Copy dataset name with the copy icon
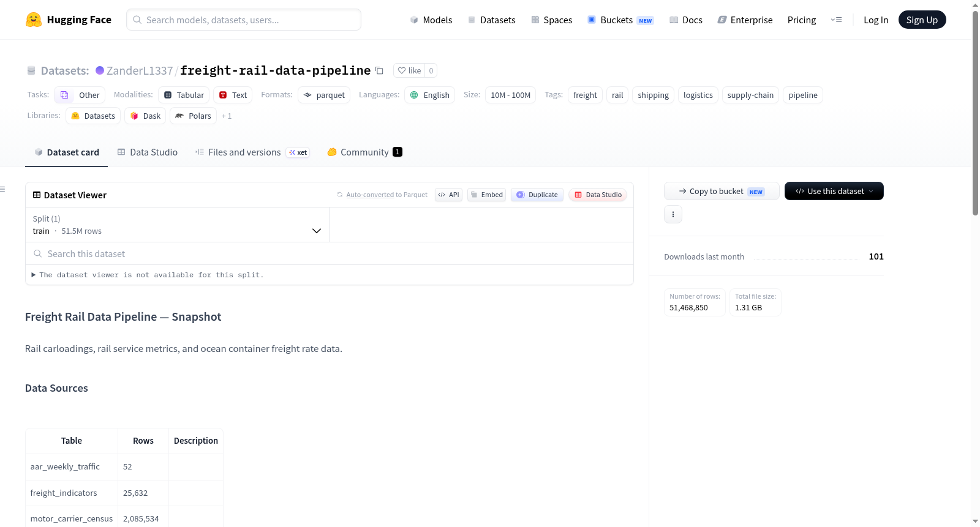This screenshot has height=527, width=980. (379, 70)
